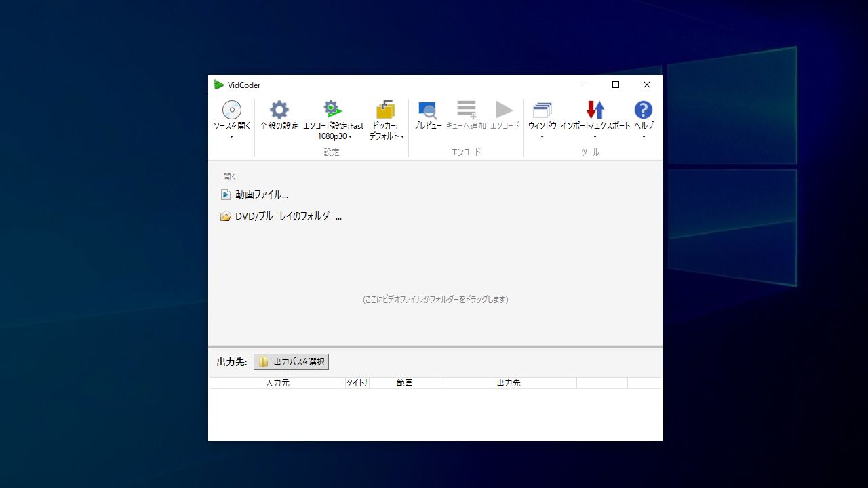The image size is (868, 488).
Task: Open 全般の設定 gear icon
Action: pyautogui.click(x=279, y=110)
